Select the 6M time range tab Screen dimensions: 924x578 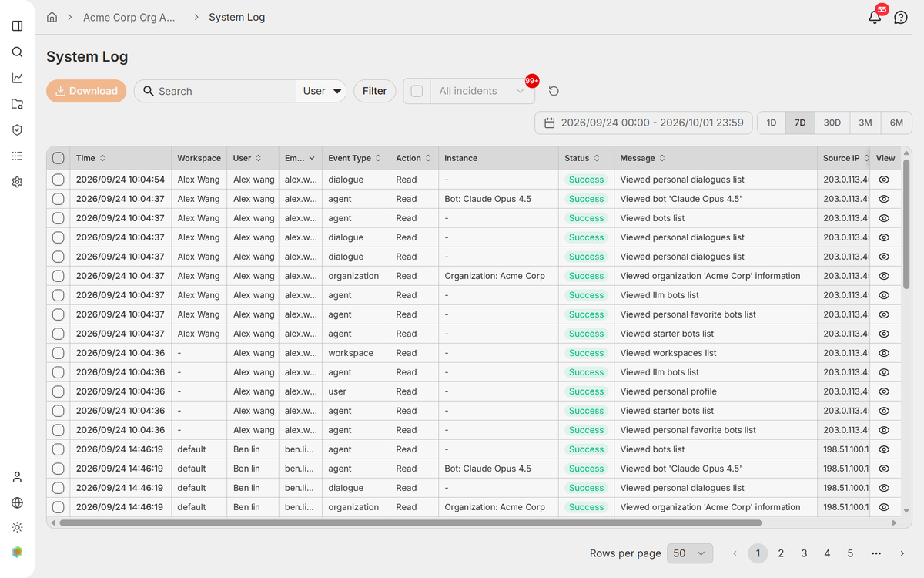pyautogui.click(x=896, y=123)
